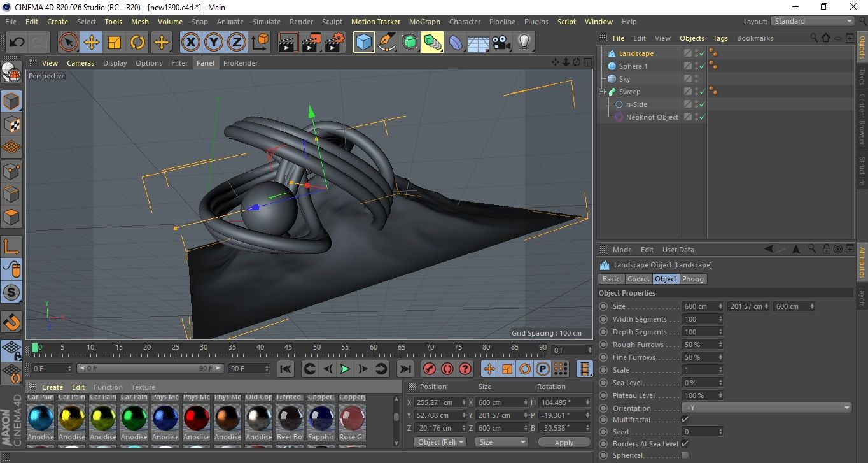
Task: Open the Floor environment icon
Action: click(x=478, y=43)
